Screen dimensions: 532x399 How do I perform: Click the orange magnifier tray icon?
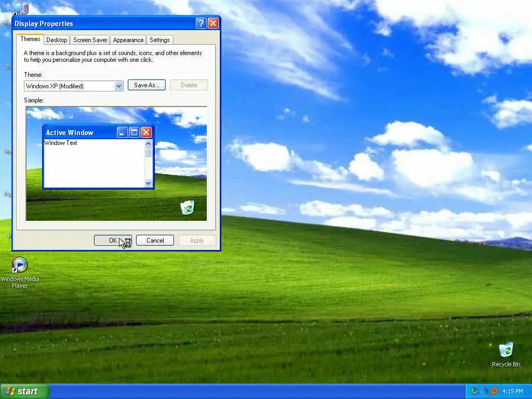494,391
